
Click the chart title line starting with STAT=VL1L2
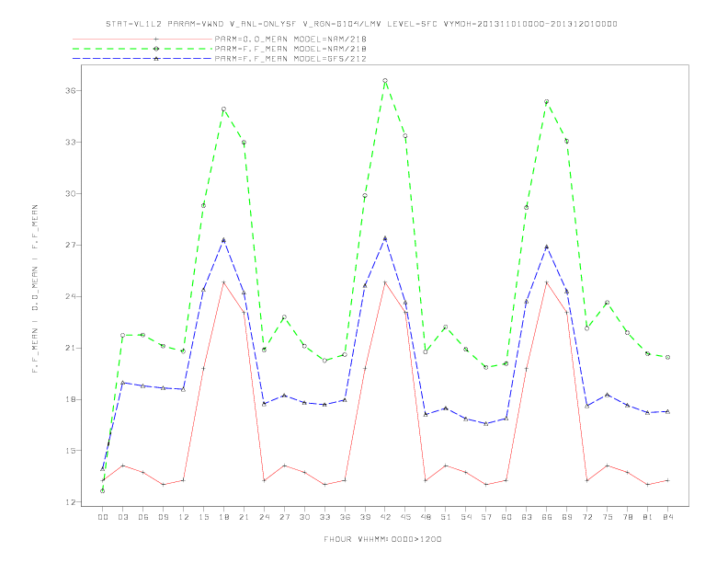point(361,24)
